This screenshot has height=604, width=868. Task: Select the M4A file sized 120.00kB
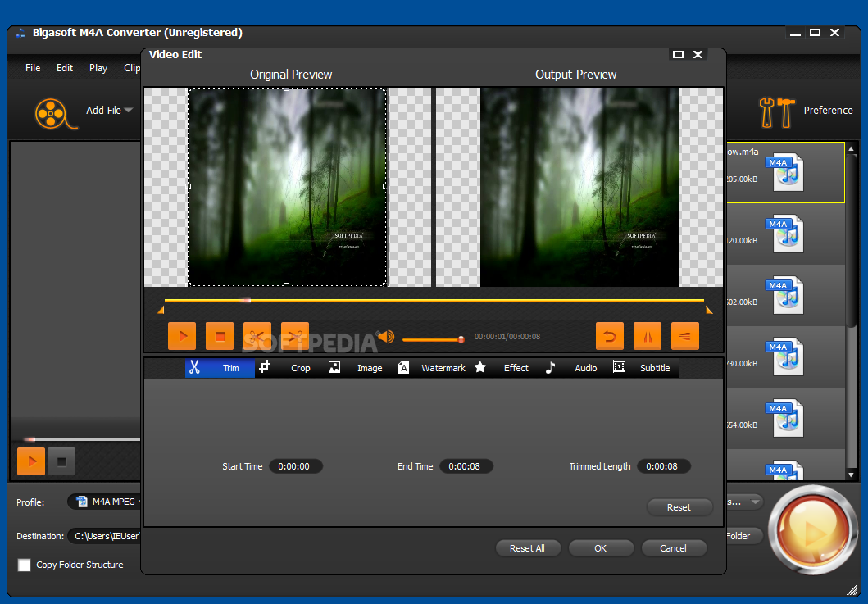(785, 234)
